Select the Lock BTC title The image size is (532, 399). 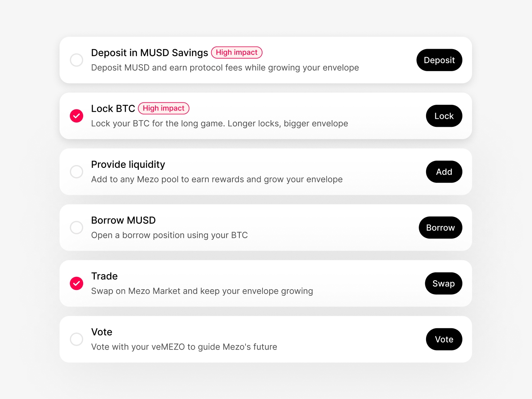pos(113,109)
